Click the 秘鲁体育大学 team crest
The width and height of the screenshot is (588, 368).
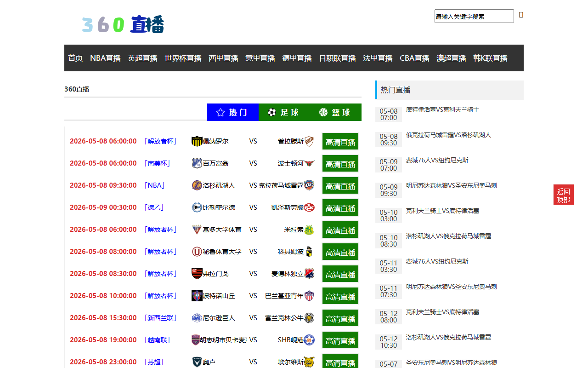click(x=197, y=252)
